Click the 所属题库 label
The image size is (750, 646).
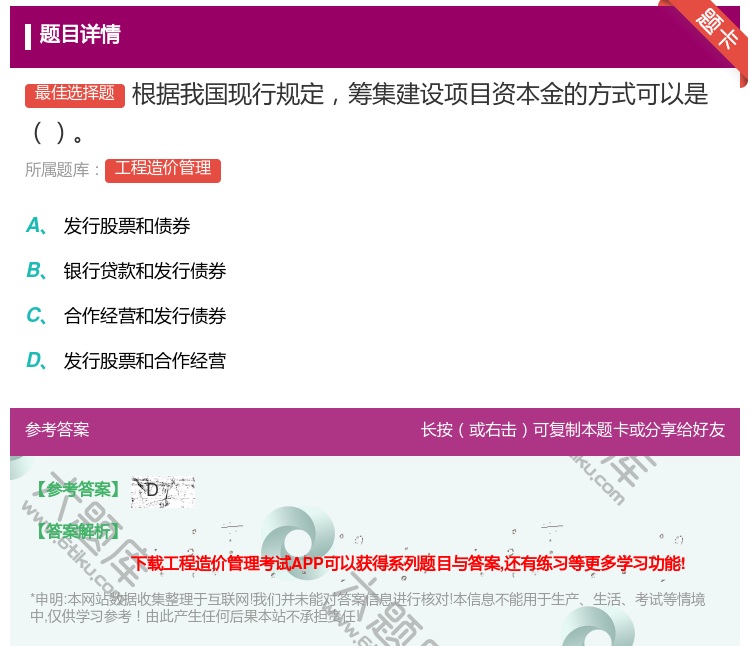(x=62, y=170)
